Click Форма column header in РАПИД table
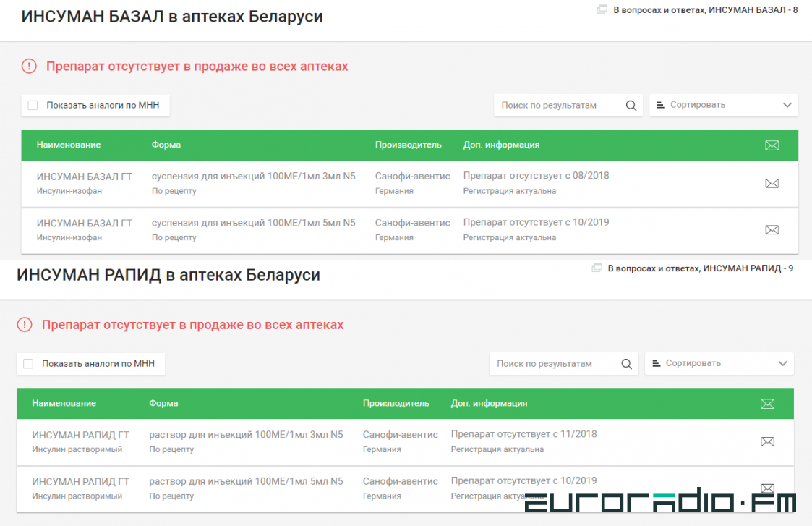Image resolution: width=812 pixels, height=526 pixels. 163,403
